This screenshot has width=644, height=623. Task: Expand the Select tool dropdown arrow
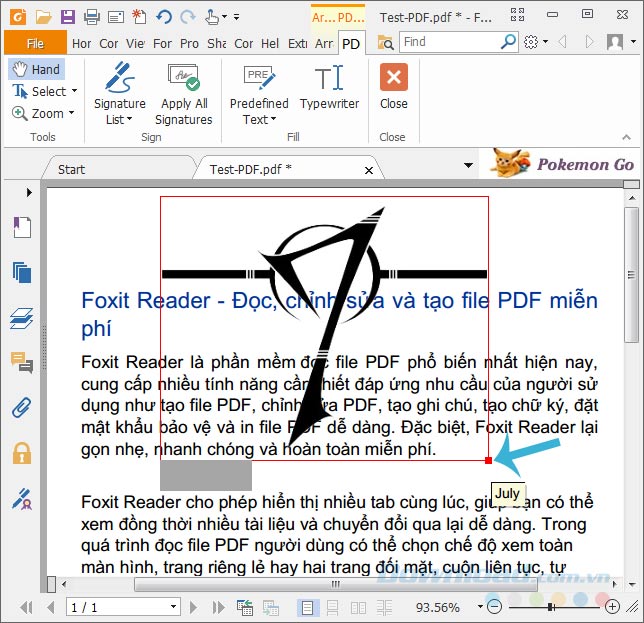[x=74, y=91]
